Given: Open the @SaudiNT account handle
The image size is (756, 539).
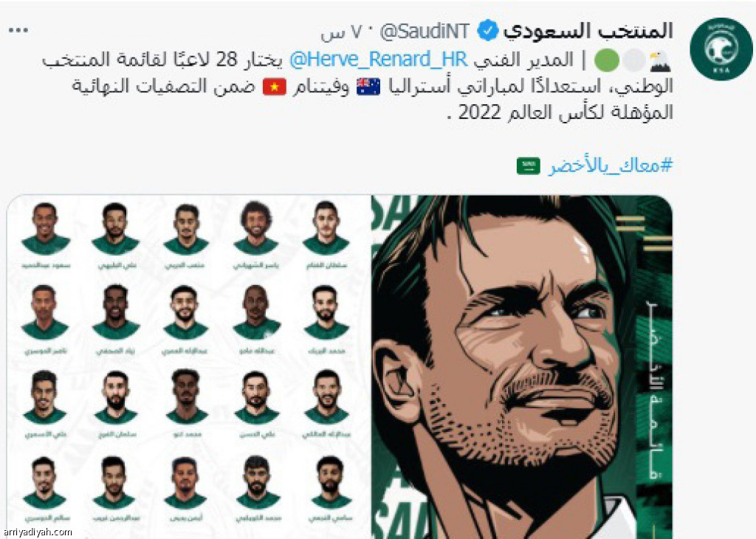Looking at the screenshot, I should (425, 32).
